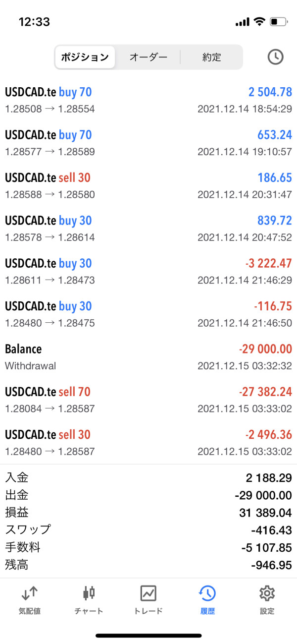Open USDCAD.te buy 30 with profit 839.72
This screenshot has width=297, height=644.
[x=148, y=229]
